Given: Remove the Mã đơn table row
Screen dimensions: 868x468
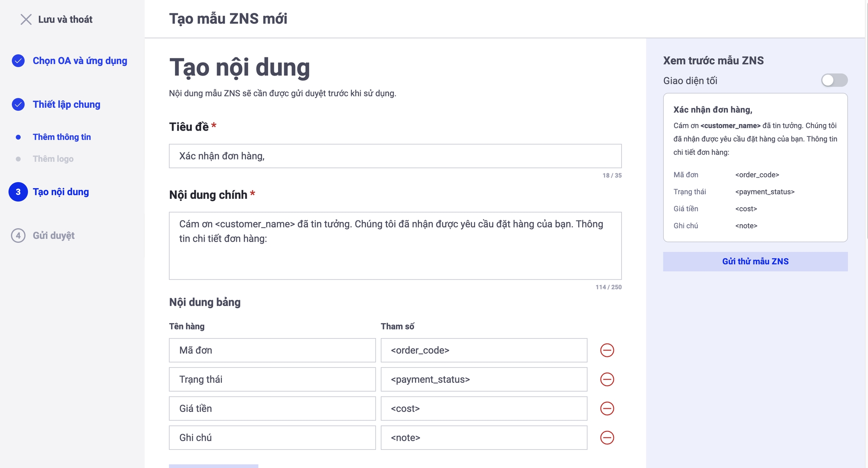Looking at the screenshot, I should point(607,350).
